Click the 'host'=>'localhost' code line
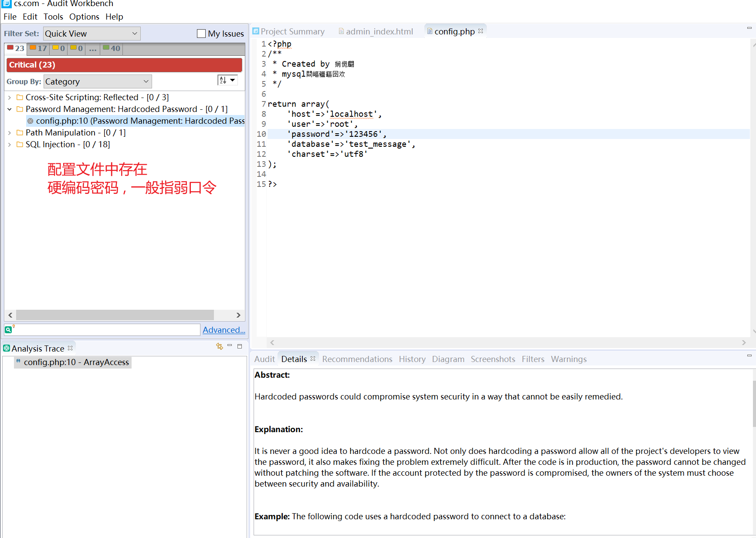Image resolution: width=756 pixels, height=538 pixels. [x=334, y=114]
